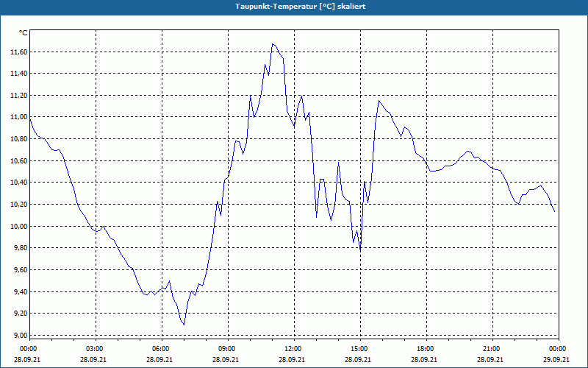The image size is (588, 368).
Task: Select the 28.09.21 date under 18:00
Action: pyautogui.click(x=424, y=359)
